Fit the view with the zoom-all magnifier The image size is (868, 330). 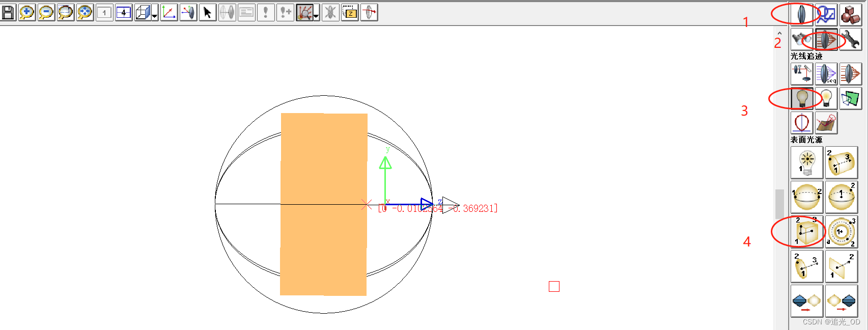point(85,12)
